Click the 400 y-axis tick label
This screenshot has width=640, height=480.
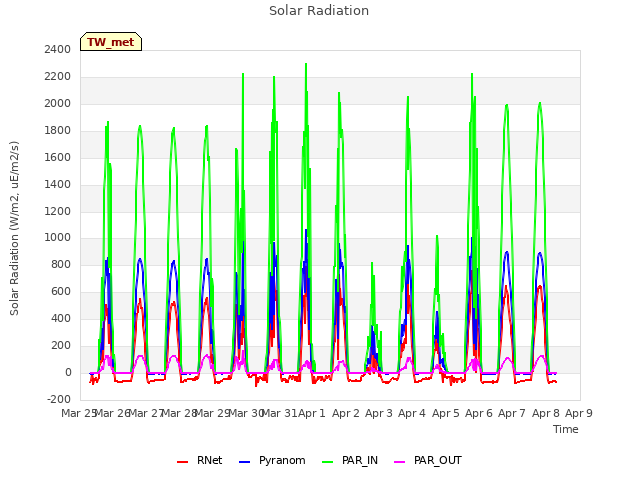click(61, 318)
